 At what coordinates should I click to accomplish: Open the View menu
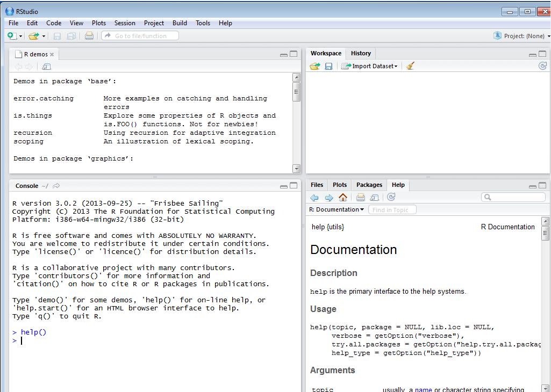pos(76,23)
